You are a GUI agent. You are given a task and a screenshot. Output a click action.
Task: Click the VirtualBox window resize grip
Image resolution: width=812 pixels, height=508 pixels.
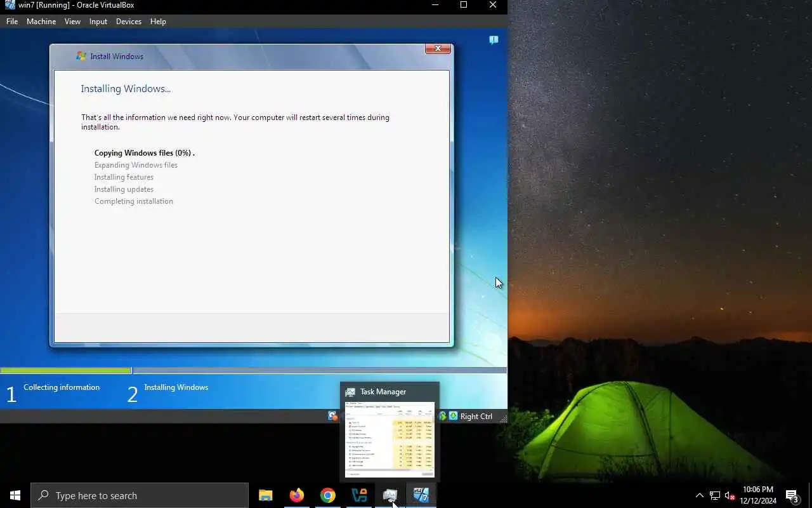(503, 418)
